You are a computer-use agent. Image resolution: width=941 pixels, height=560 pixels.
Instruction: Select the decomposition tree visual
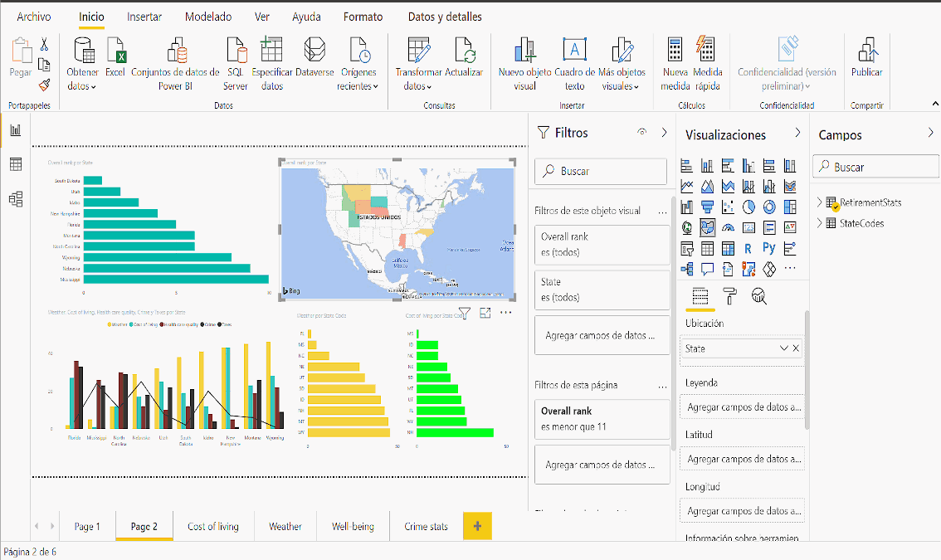pos(687,269)
